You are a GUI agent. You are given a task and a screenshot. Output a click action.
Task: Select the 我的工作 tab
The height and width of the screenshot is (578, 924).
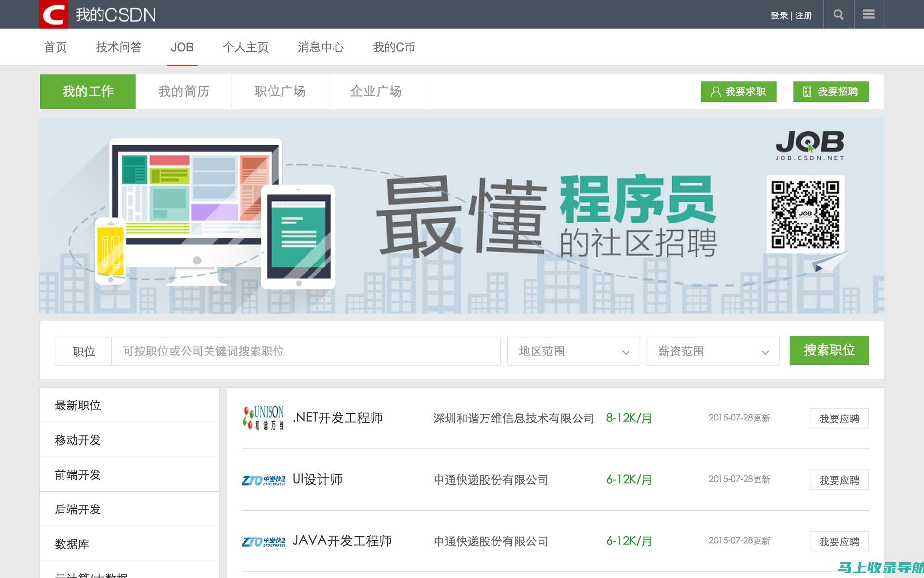pos(88,92)
